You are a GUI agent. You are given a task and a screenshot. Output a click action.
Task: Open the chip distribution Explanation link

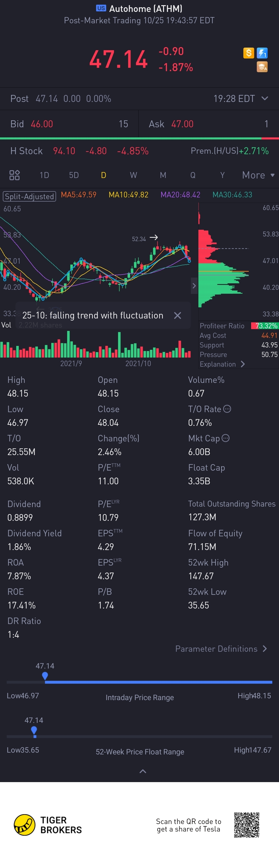222,364
